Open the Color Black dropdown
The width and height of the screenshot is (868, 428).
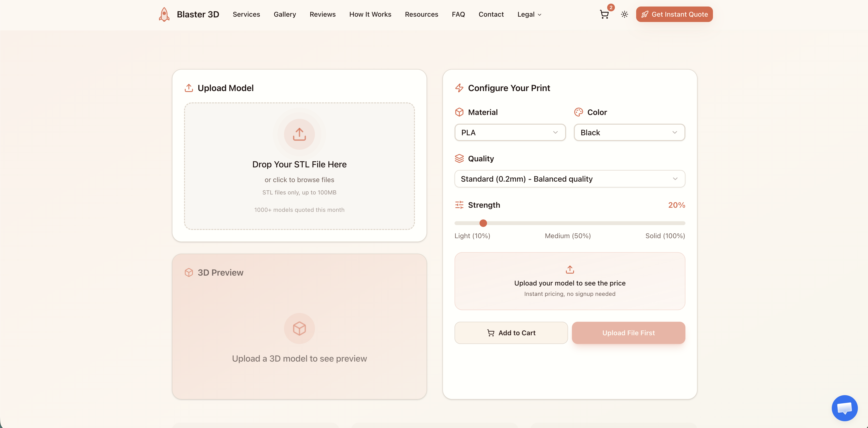coord(629,132)
